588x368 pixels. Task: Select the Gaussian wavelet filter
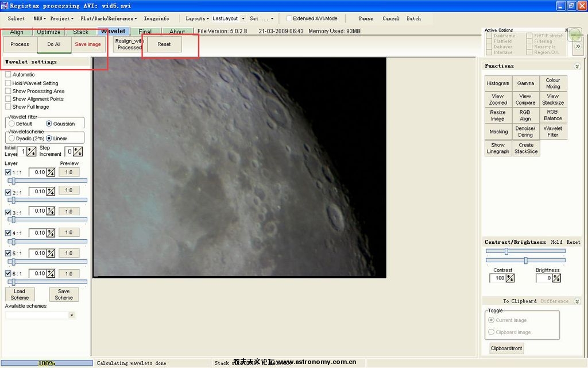(x=49, y=124)
